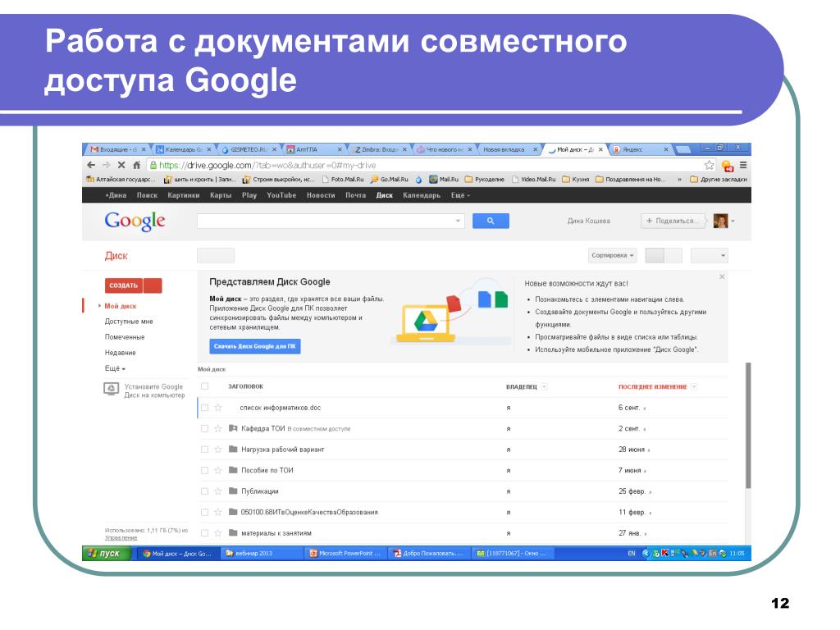Viewport: 840px width, 630px height.
Task: Open the settings dropdown right of view buttons
Action: click(710, 256)
